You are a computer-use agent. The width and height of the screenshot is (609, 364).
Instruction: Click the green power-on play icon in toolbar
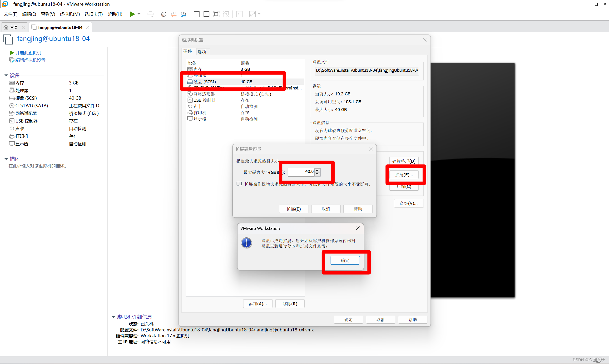tap(132, 14)
